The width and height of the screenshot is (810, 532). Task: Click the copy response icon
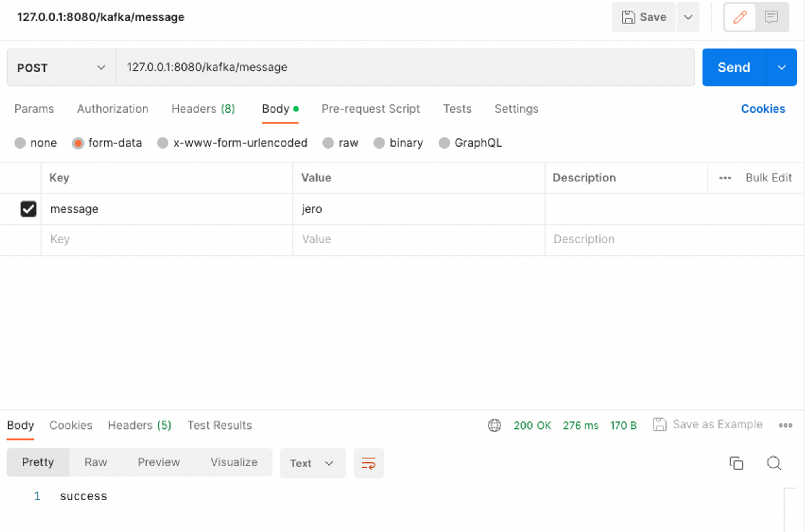pyautogui.click(x=736, y=463)
